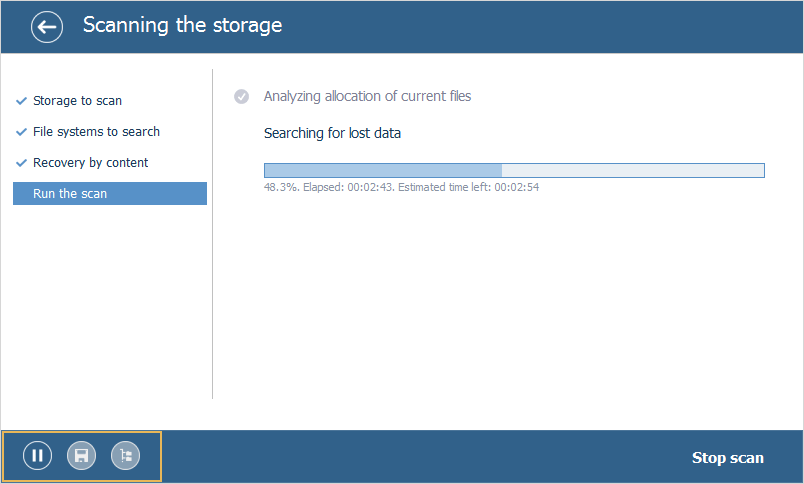Open the File systems to search step
The image size is (804, 484).
[x=96, y=132]
